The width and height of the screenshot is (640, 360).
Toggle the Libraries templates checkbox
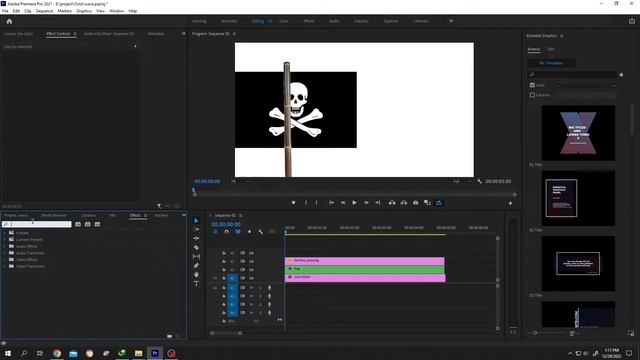[532, 95]
